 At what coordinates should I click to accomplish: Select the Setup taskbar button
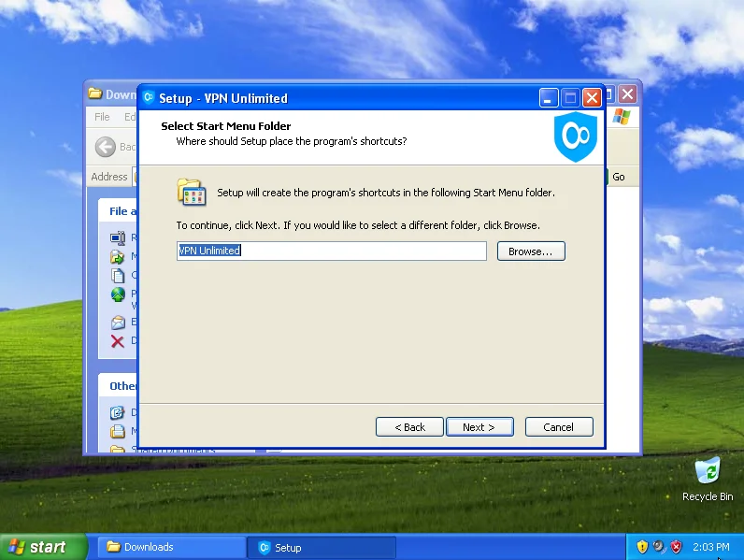click(x=321, y=547)
